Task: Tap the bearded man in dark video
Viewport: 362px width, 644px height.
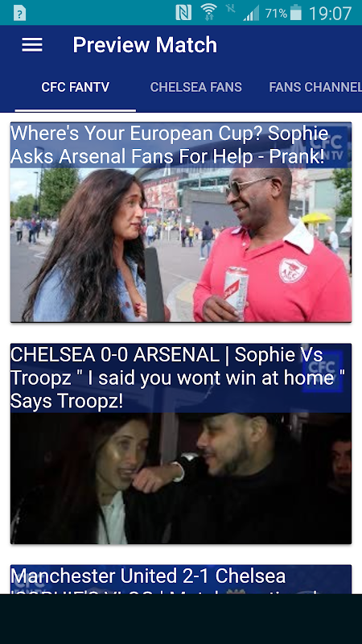Action: (238, 477)
